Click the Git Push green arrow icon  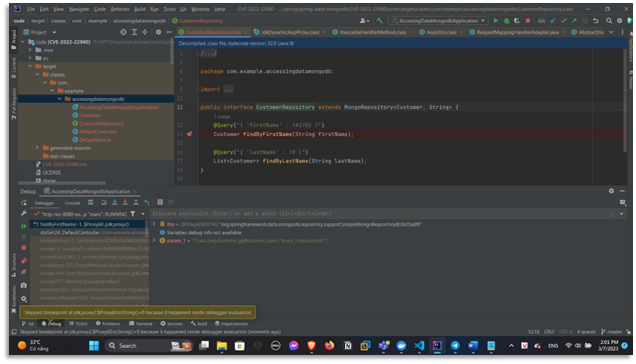[x=574, y=21]
